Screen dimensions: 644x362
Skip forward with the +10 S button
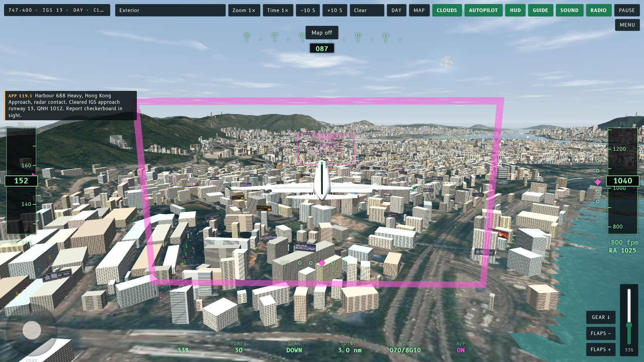pos(335,10)
